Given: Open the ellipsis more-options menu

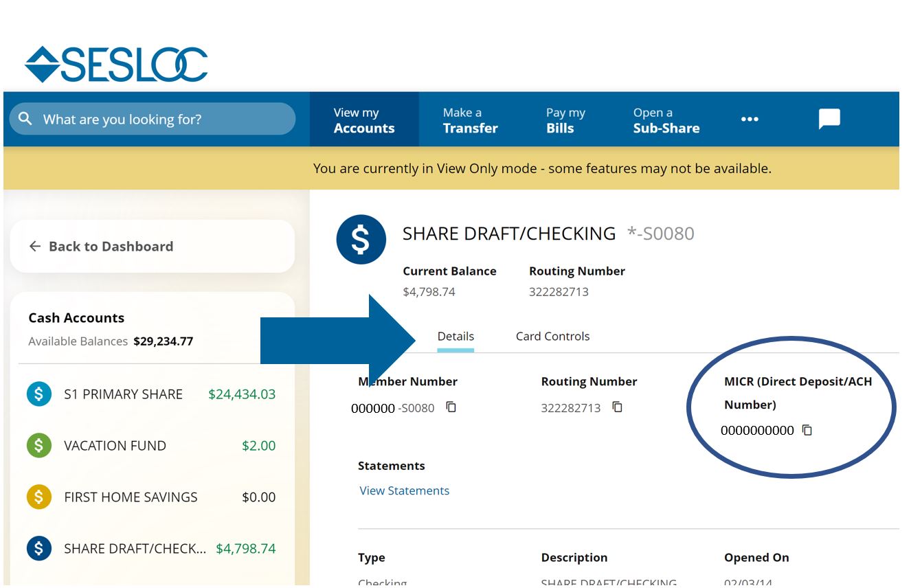Looking at the screenshot, I should point(750,118).
